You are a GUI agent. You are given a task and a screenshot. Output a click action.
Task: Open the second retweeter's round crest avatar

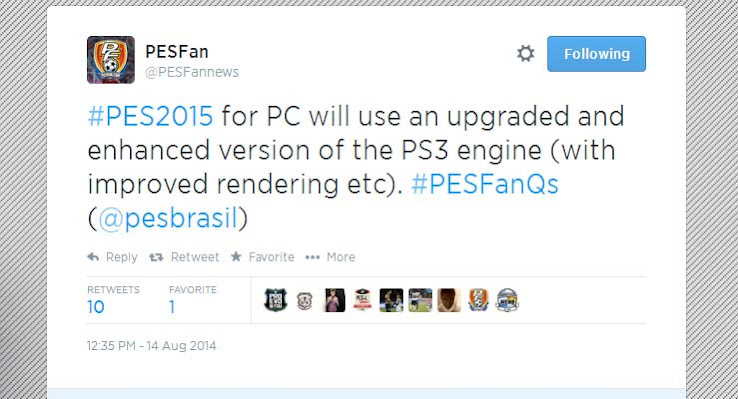tap(305, 300)
